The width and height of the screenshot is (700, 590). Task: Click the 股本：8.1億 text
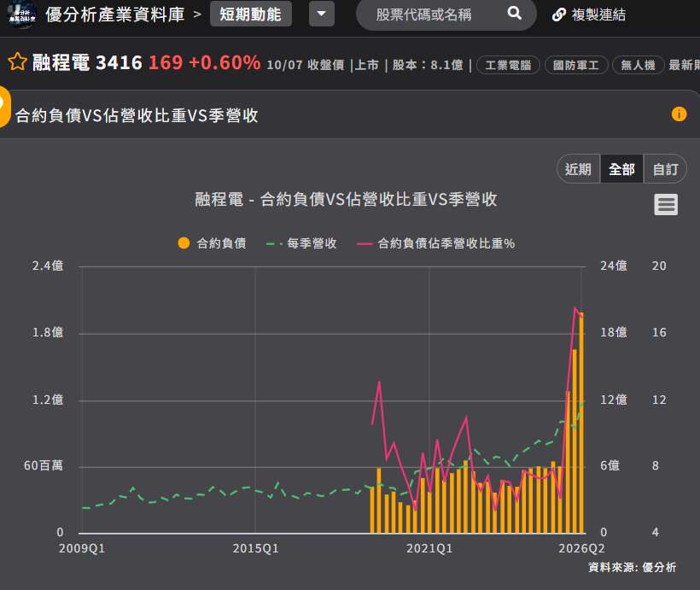428,65
